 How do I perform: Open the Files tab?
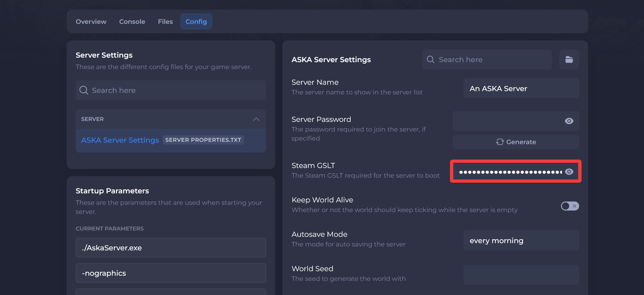(x=165, y=22)
